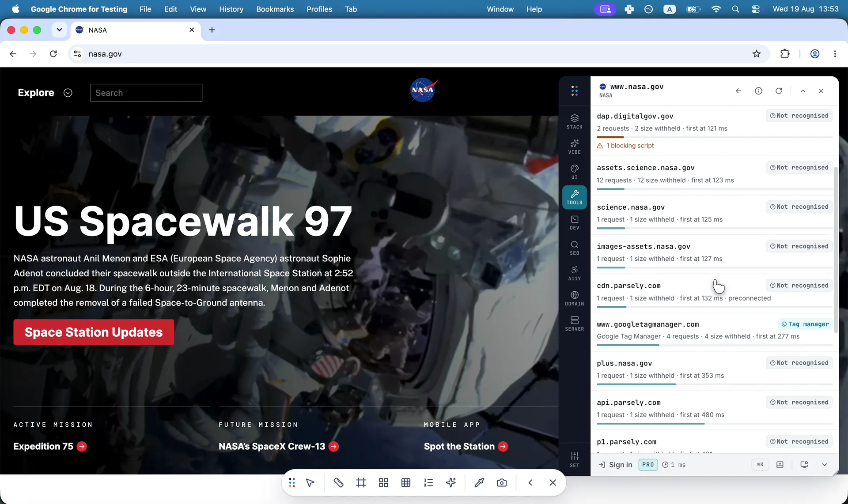
Task: Open the UI panel in the sidebar
Action: tap(574, 172)
